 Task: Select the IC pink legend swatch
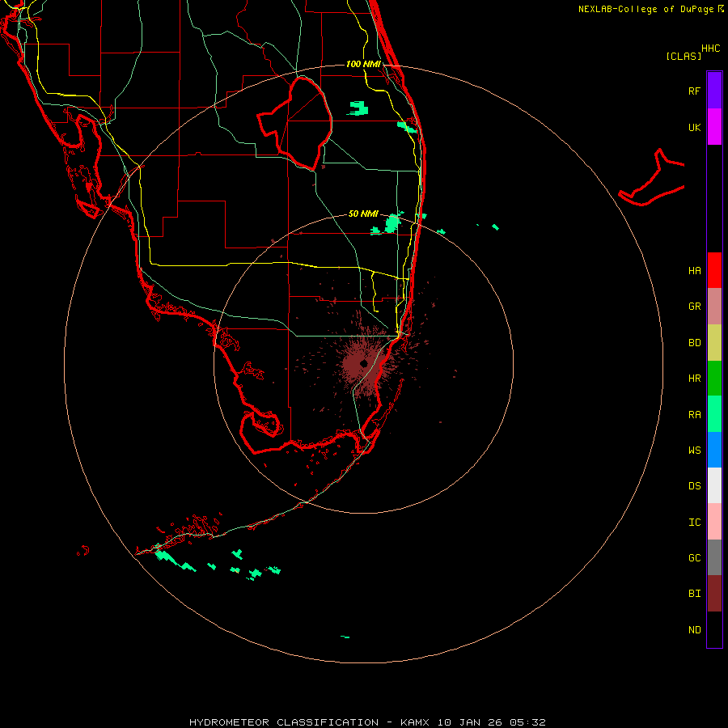coord(714,522)
